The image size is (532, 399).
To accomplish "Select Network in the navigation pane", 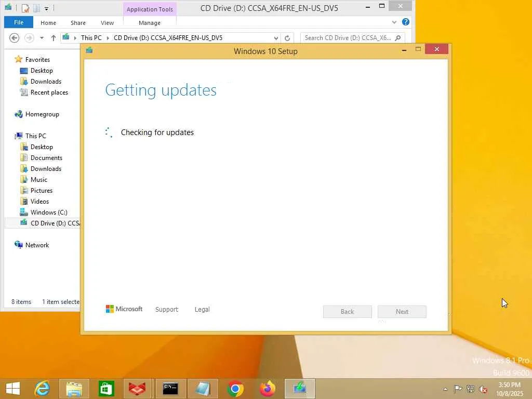I will click(37, 245).
